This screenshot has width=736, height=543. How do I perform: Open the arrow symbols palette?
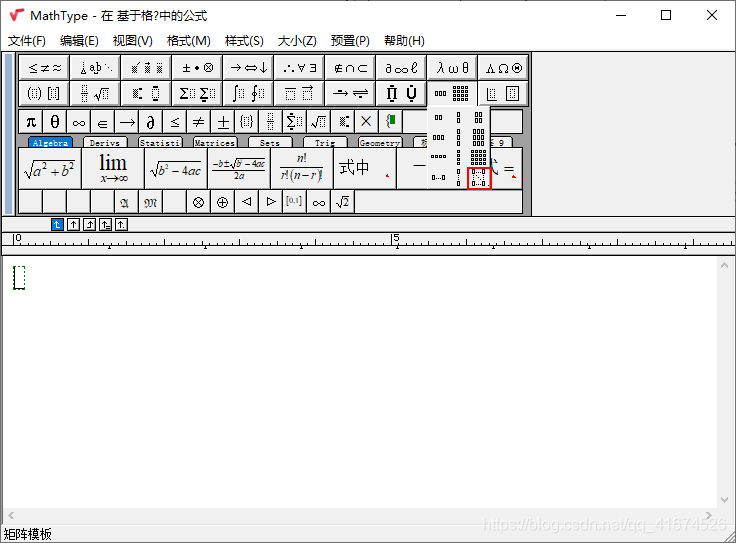pos(248,68)
